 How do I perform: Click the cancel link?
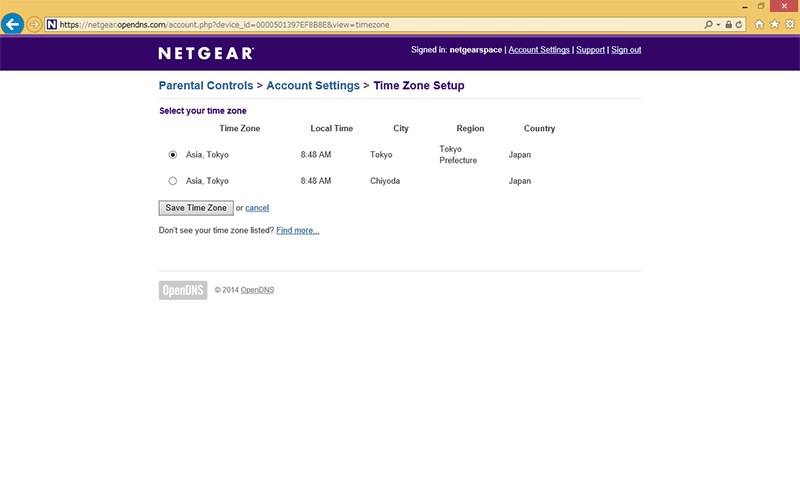[x=257, y=208]
